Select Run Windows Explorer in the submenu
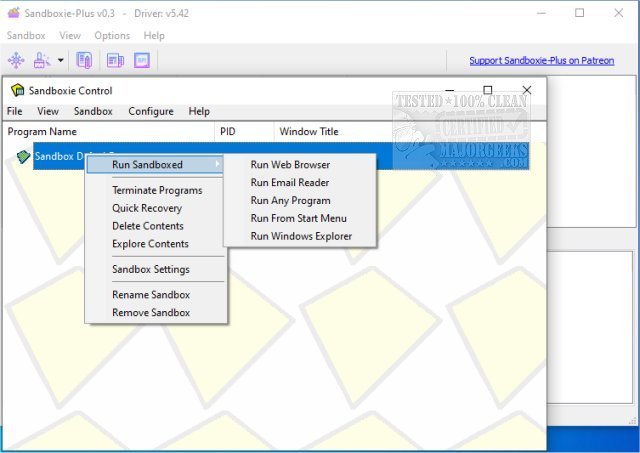The image size is (640, 453). pos(300,236)
